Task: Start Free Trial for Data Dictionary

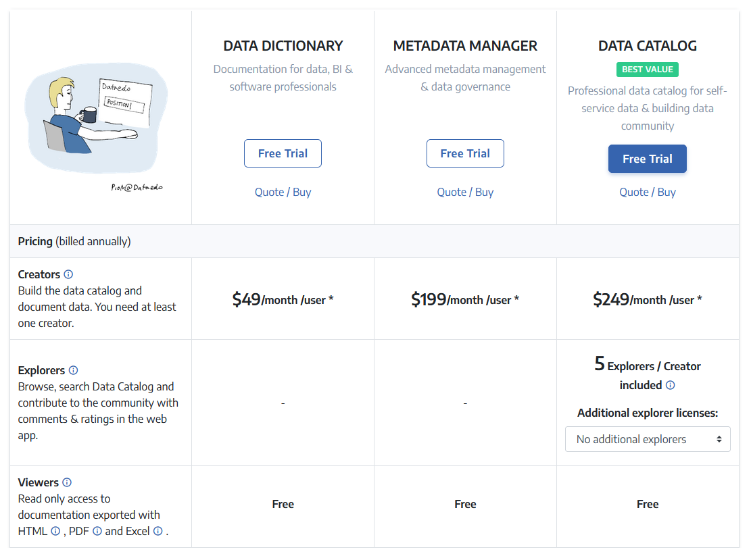Action: pyautogui.click(x=283, y=153)
